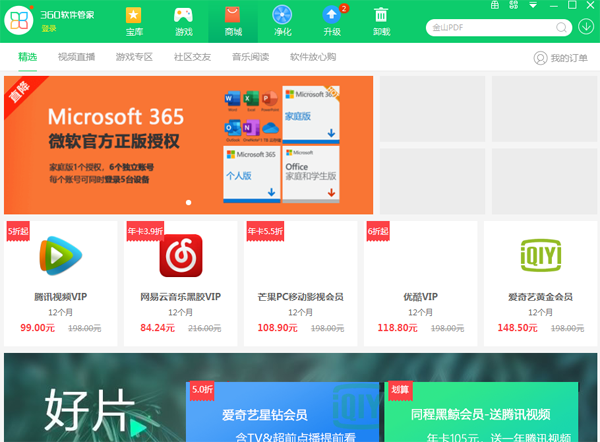Switch to the 精选 tab
600x442 pixels.
(28, 57)
